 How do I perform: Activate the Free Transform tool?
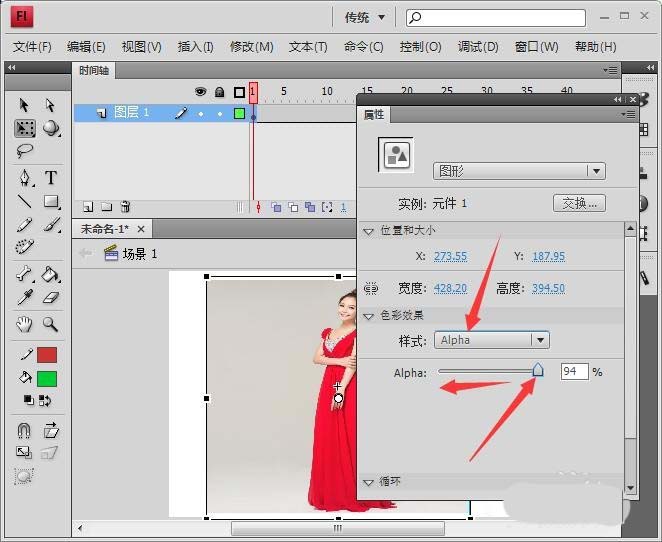point(25,128)
